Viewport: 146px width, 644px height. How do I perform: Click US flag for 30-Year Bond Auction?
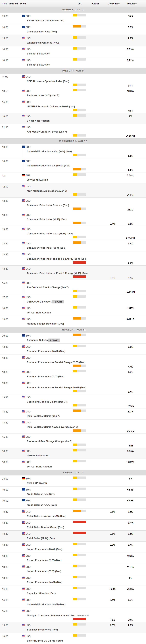point(24,462)
